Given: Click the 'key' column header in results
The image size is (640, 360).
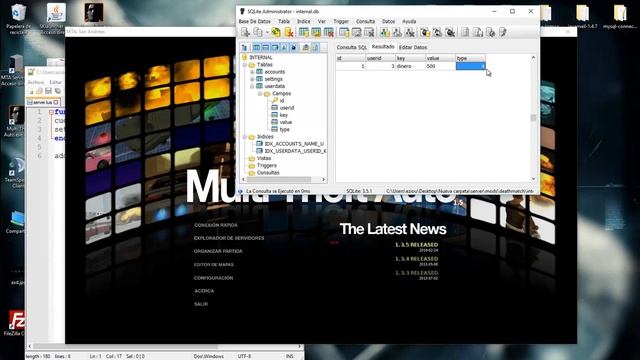Looking at the screenshot, I should pos(410,58).
